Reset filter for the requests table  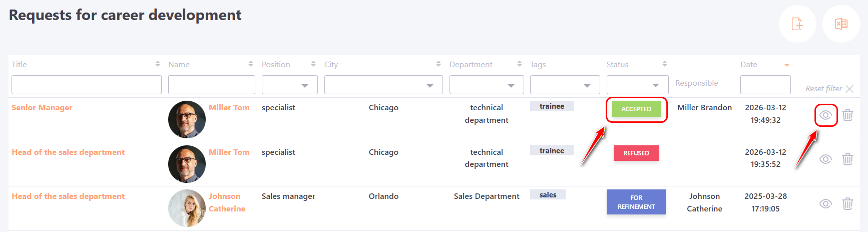[829, 89]
